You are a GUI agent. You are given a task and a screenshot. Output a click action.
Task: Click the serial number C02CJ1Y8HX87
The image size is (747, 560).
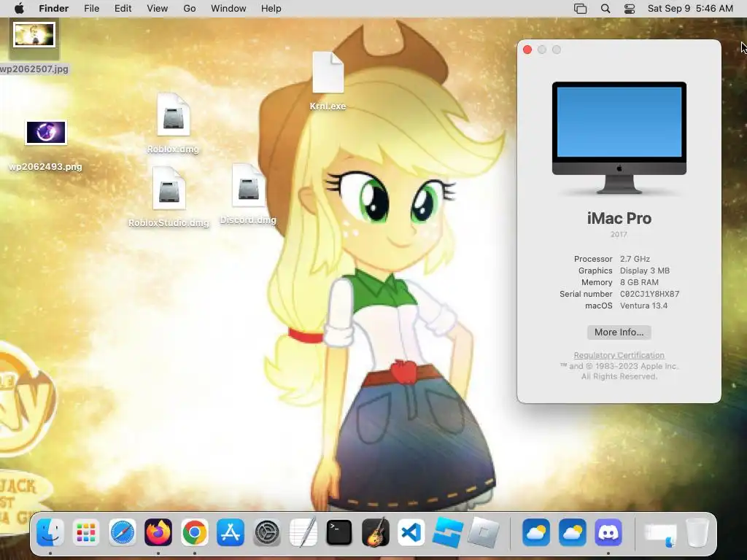[x=650, y=294]
